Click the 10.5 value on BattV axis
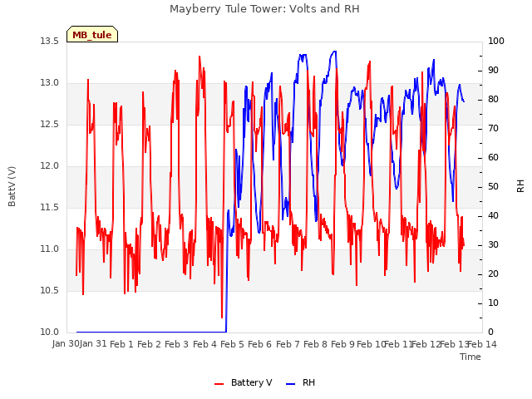Viewport: 532px width, 399px height. pyautogui.click(x=50, y=290)
